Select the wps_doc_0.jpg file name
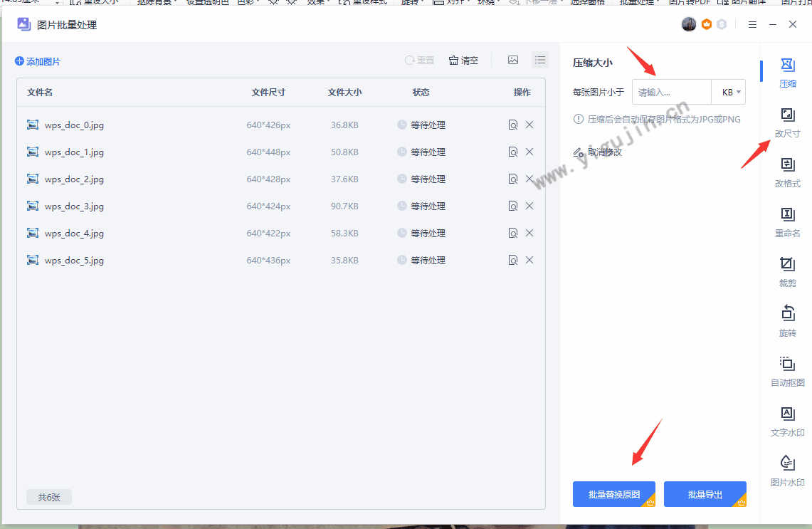812x529 pixels. pos(74,125)
